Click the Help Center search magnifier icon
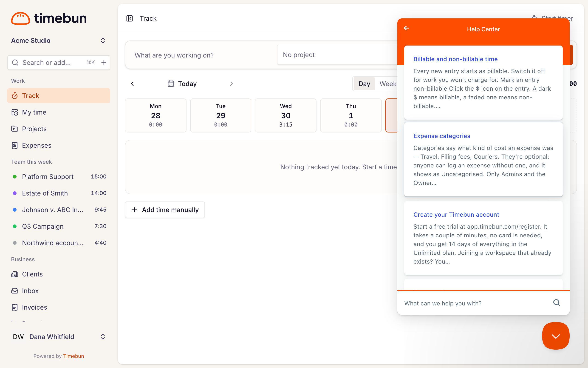 (557, 303)
